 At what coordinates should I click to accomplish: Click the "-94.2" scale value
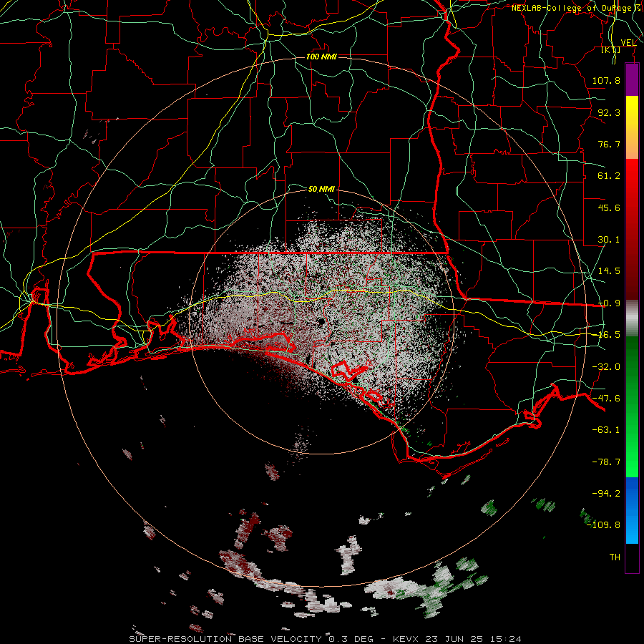coord(606,493)
